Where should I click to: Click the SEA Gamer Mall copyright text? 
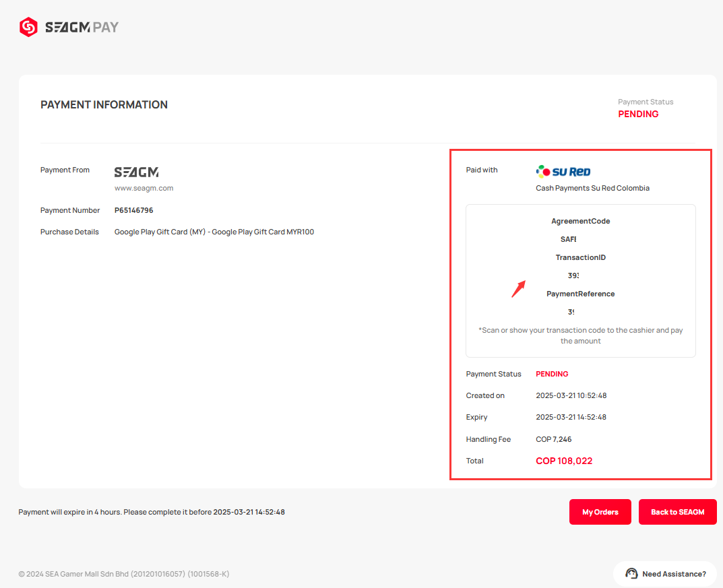click(123, 574)
